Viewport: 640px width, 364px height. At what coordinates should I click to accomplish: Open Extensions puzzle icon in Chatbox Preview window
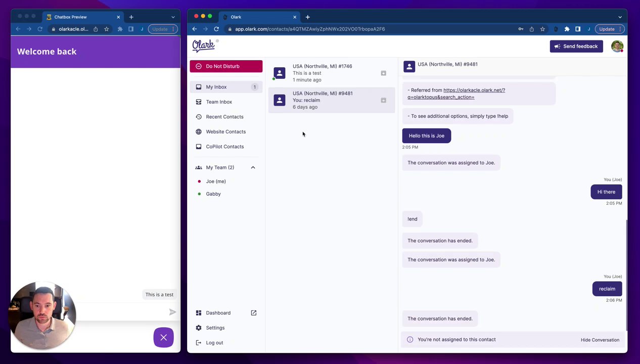point(120,29)
